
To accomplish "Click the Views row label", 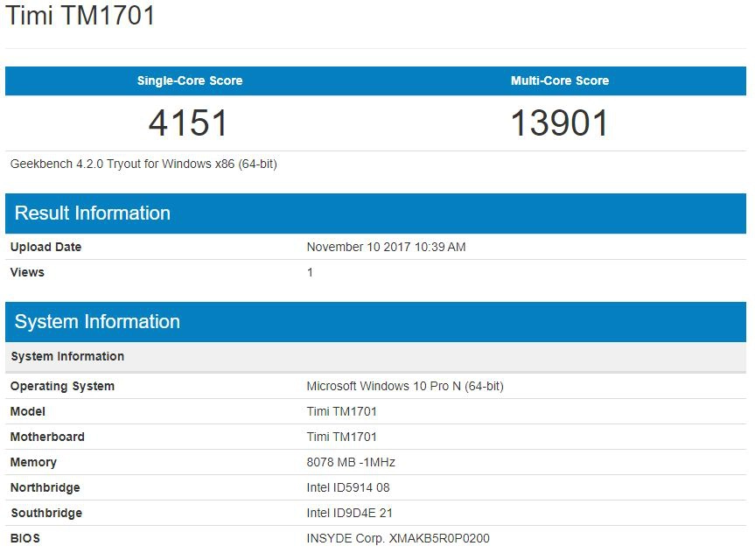I will (27, 272).
